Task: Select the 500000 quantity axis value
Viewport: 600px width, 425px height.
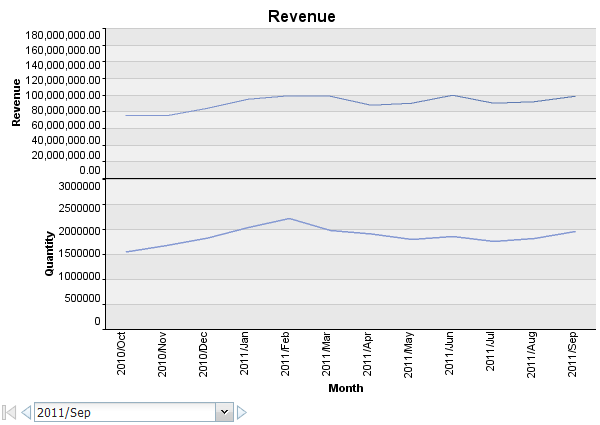Action: click(82, 298)
